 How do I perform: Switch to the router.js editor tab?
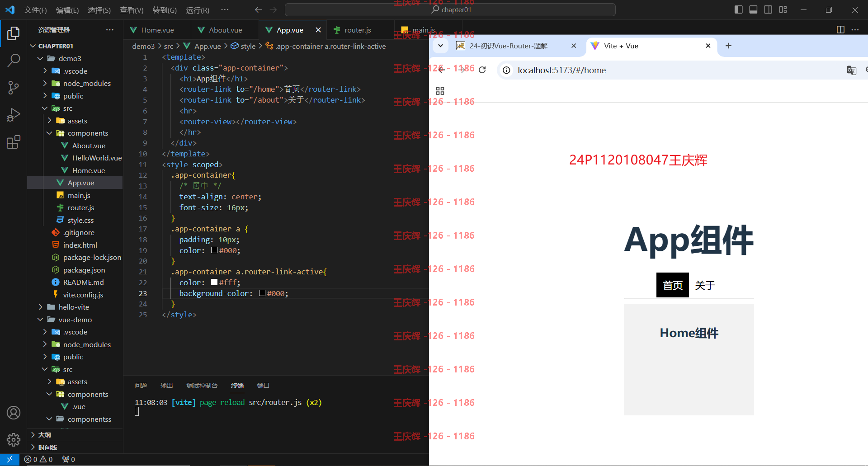pyautogui.click(x=358, y=30)
